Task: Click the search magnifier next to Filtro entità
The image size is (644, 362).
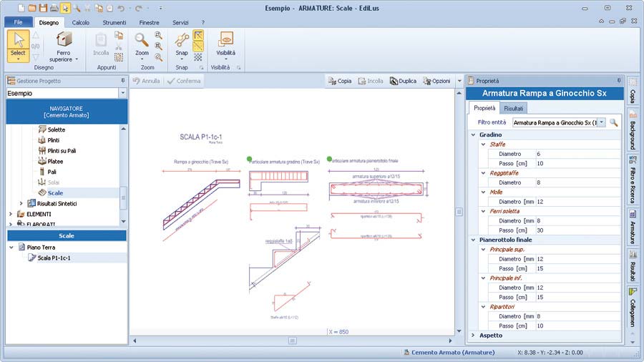Action: click(614, 122)
